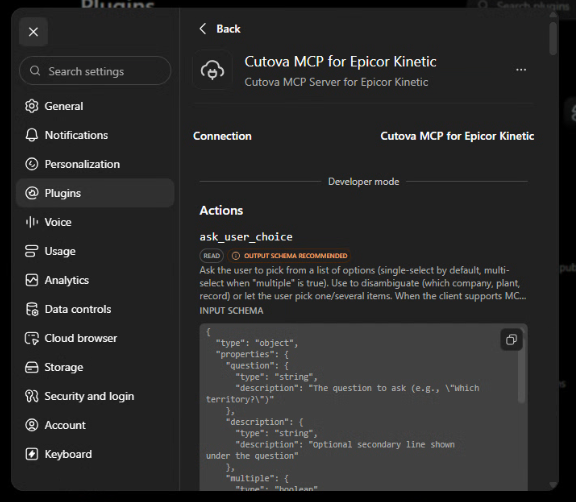Viewport: 576px width, 502px height.
Task: Open Storage settings
Action: [95, 367]
